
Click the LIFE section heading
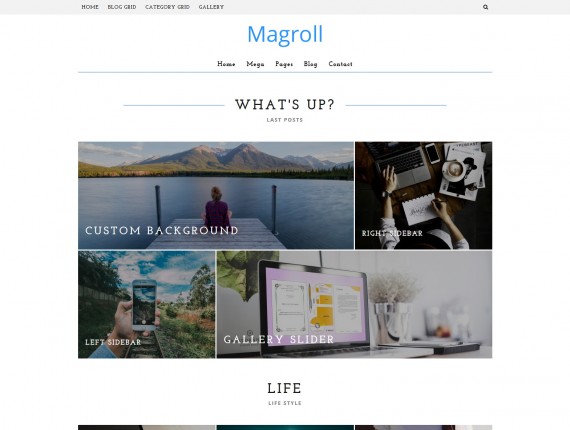[285, 388]
